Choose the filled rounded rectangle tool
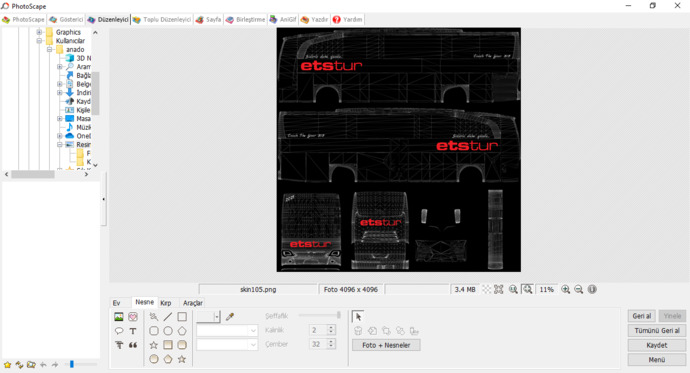This screenshot has width=690, height=373. pyautogui.click(x=182, y=345)
